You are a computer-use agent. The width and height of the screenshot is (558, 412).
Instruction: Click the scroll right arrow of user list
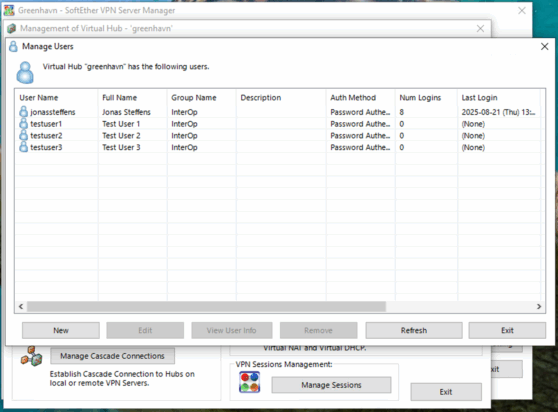pyautogui.click(x=539, y=306)
